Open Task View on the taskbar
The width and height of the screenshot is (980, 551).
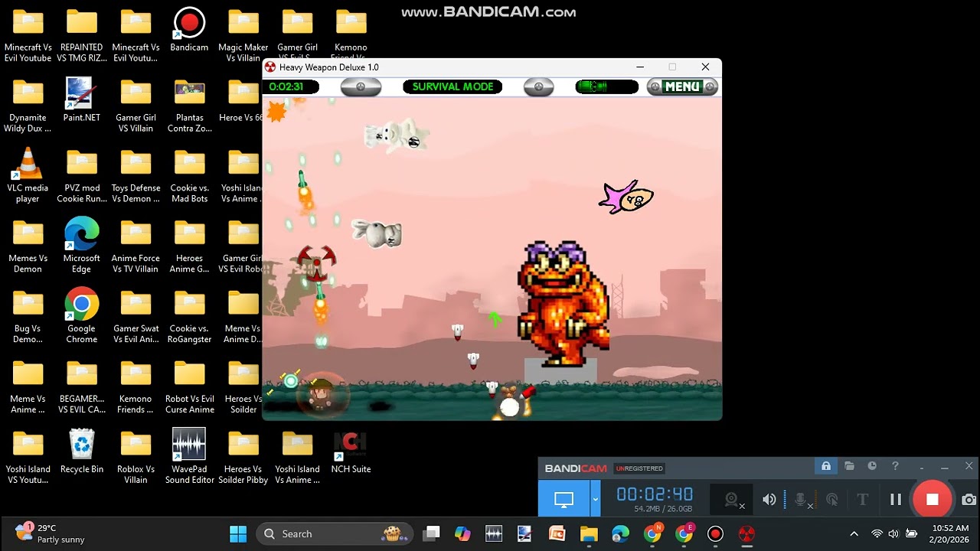coord(432,533)
